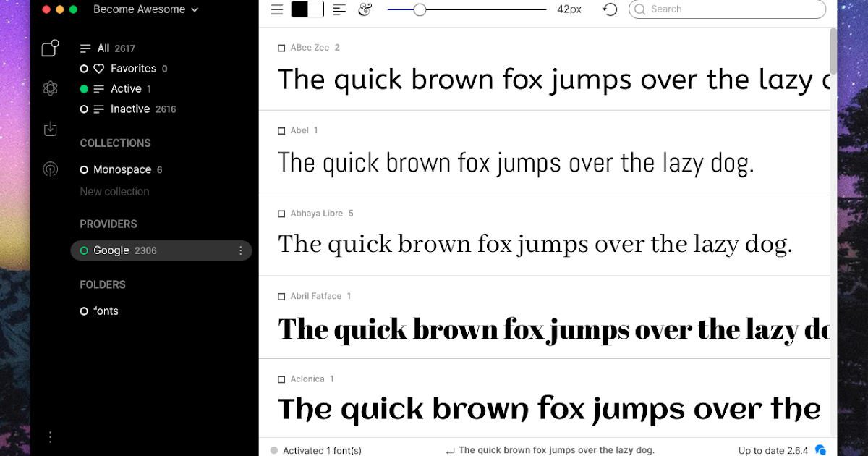Create a New collection
This screenshot has height=456, width=868.
coord(114,191)
